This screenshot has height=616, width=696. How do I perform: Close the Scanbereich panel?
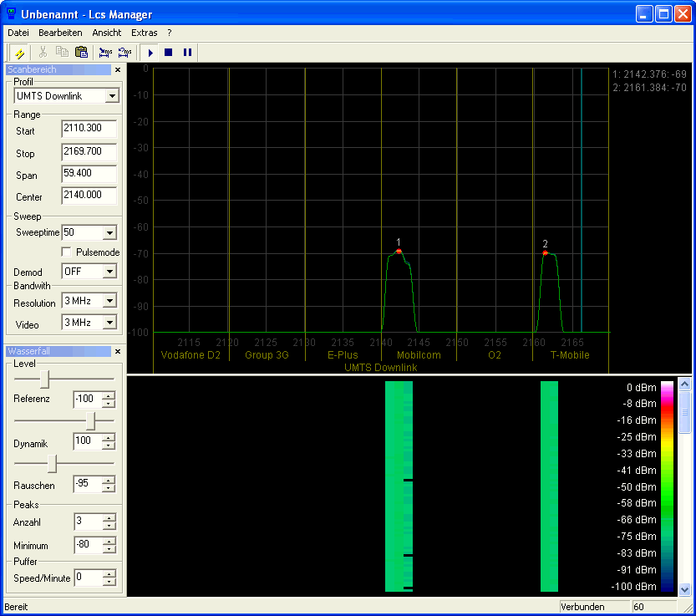pyautogui.click(x=118, y=69)
